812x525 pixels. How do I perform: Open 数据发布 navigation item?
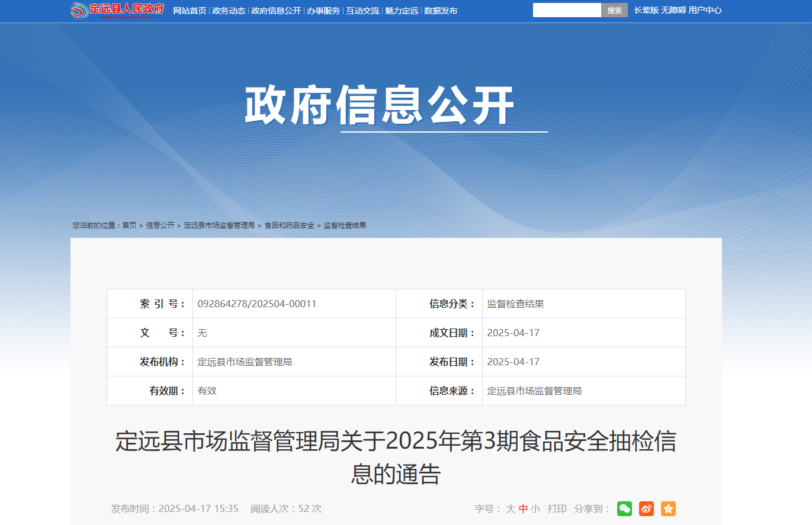[x=441, y=11]
